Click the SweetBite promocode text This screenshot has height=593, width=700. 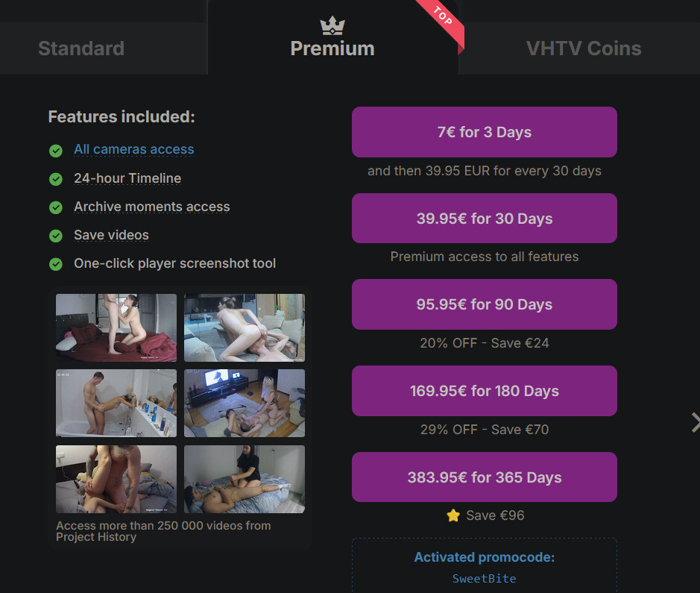tap(485, 579)
